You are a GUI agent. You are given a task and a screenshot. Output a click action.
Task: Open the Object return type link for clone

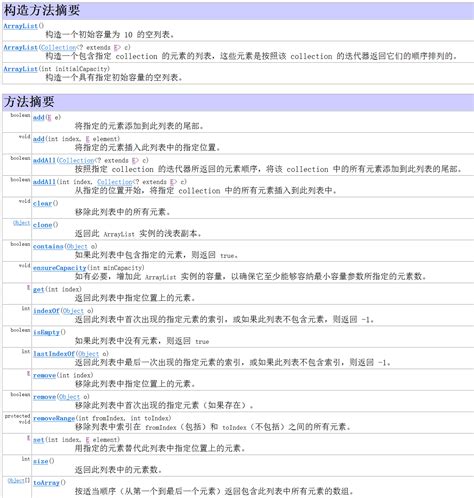[21, 223]
